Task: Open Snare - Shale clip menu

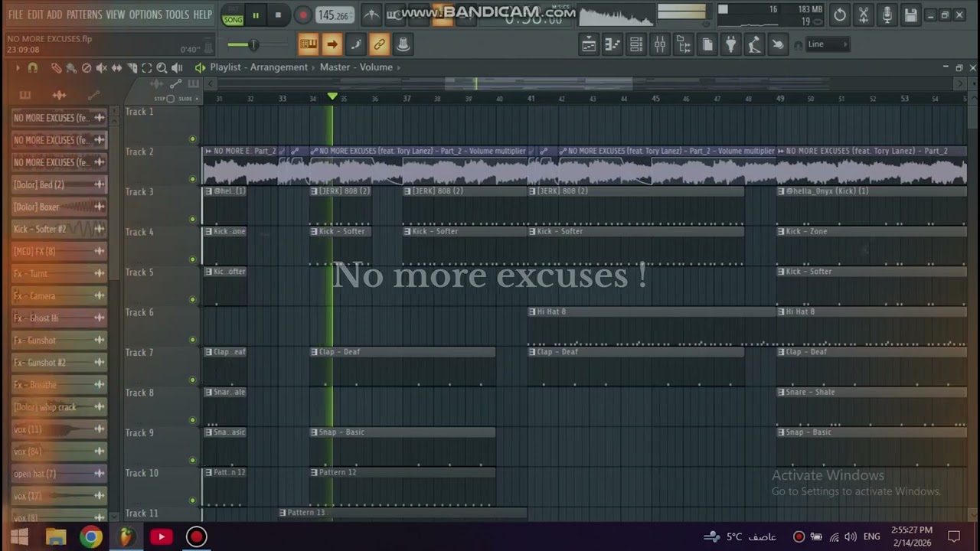Action: tap(782, 393)
